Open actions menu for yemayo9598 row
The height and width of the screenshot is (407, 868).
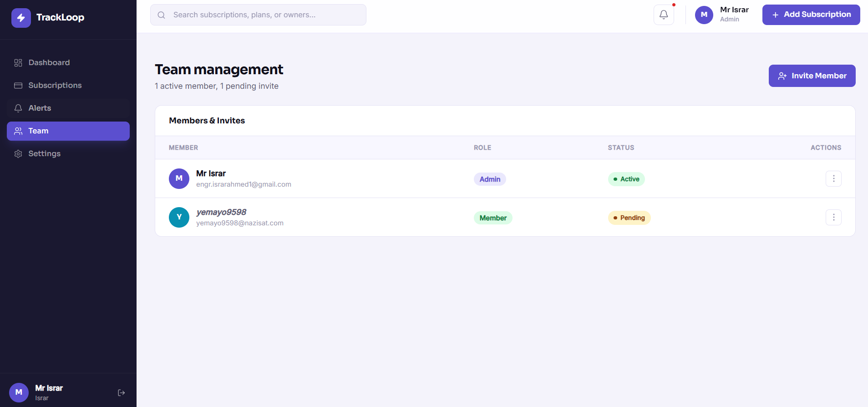(x=833, y=217)
